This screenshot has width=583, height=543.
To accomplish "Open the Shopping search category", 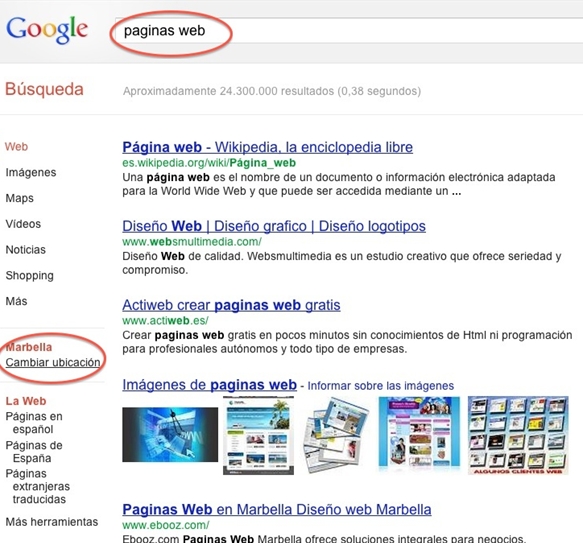I will 29,276.
